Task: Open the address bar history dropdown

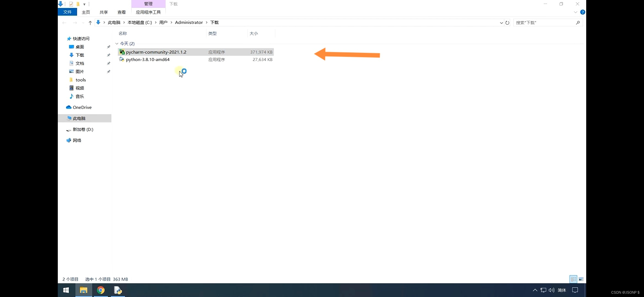Action: point(501,23)
